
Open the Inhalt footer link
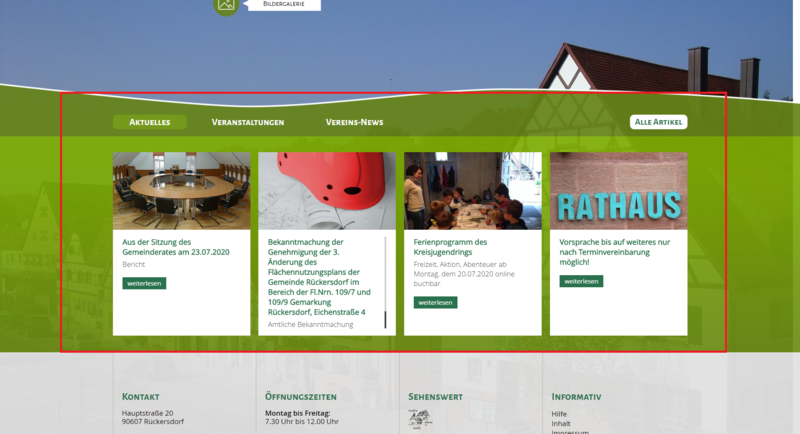tap(561, 423)
